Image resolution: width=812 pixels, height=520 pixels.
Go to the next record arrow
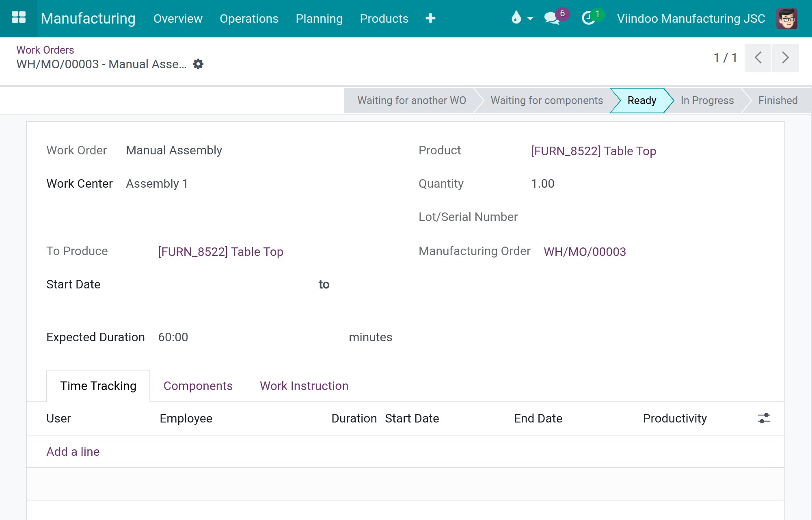785,58
